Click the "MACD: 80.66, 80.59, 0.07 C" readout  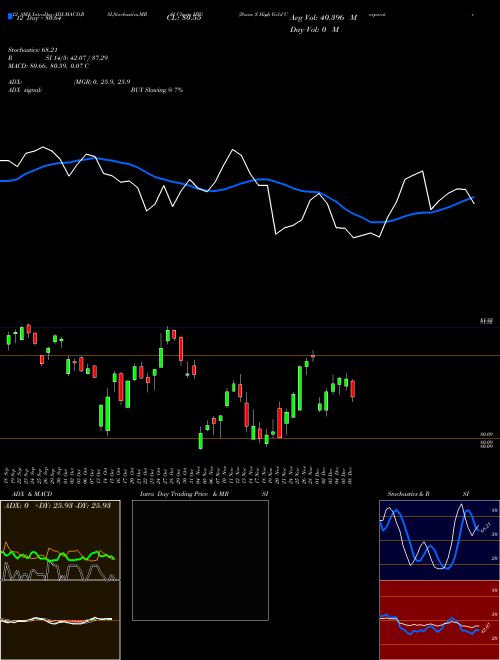point(48,66)
